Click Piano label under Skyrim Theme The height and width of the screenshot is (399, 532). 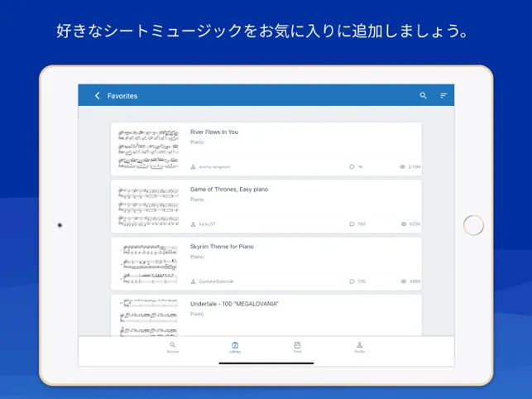click(197, 257)
